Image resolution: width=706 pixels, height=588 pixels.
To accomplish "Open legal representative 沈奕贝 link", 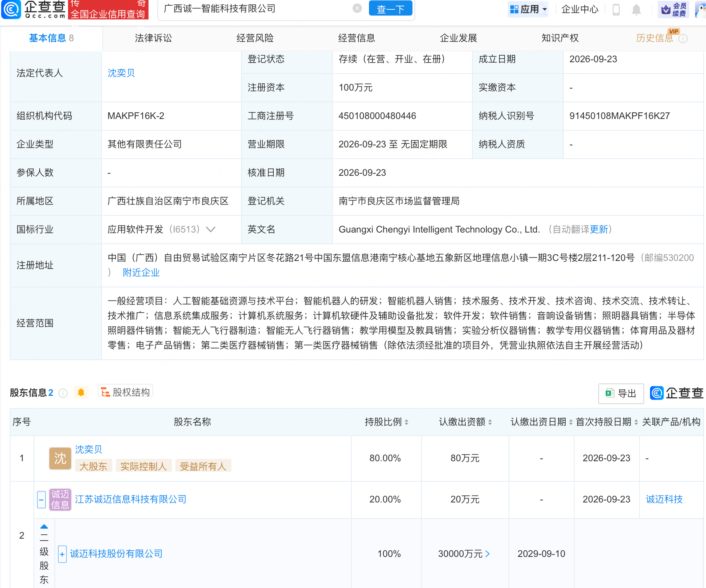I will pos(121,73).
